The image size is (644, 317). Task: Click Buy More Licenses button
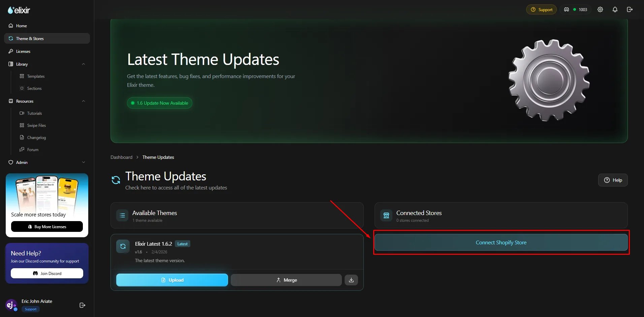(x=47, y=226)
